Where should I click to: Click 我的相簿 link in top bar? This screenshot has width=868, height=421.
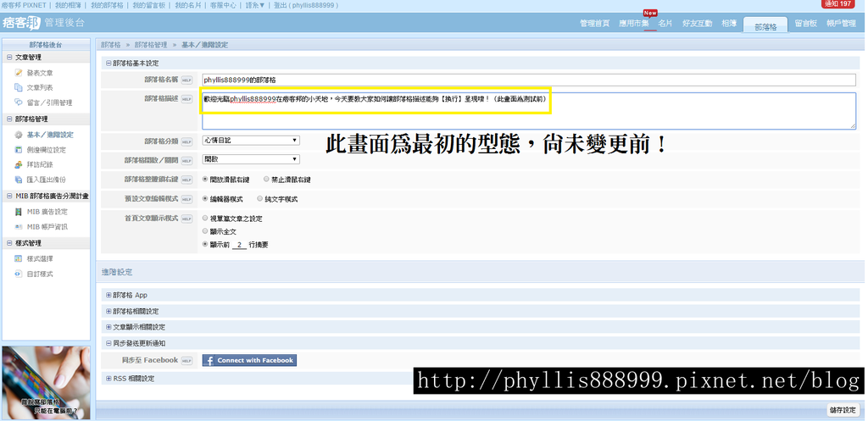(x=68, y=5)
